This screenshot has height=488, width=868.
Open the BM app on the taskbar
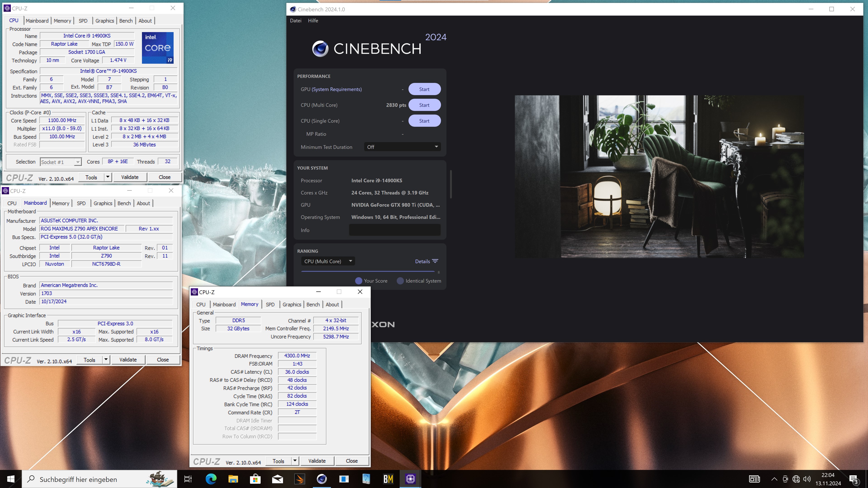388,479
